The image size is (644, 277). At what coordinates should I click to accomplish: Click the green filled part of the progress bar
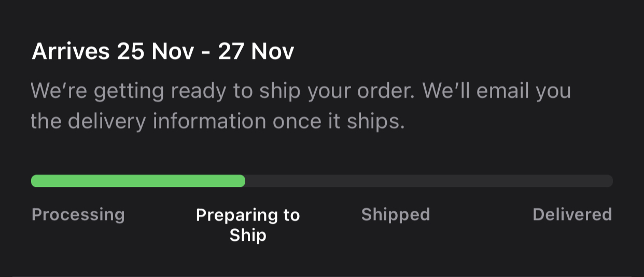point(137,181)
